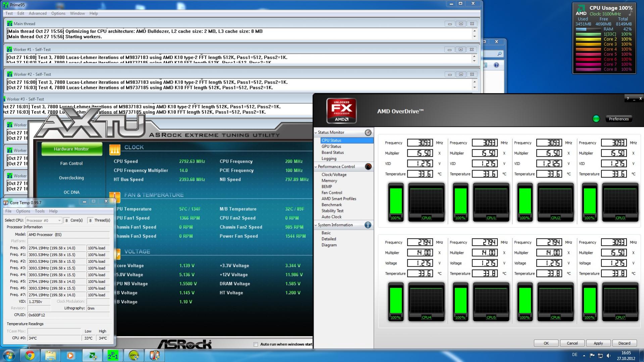Viewport: 644px width, 362px height.
Task: Click the question mark help button in OverDrive
Action: point(628,99)
